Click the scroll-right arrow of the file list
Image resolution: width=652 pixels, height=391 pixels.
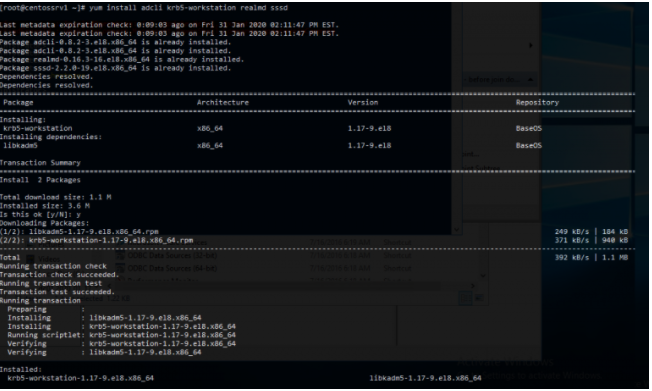472,286
